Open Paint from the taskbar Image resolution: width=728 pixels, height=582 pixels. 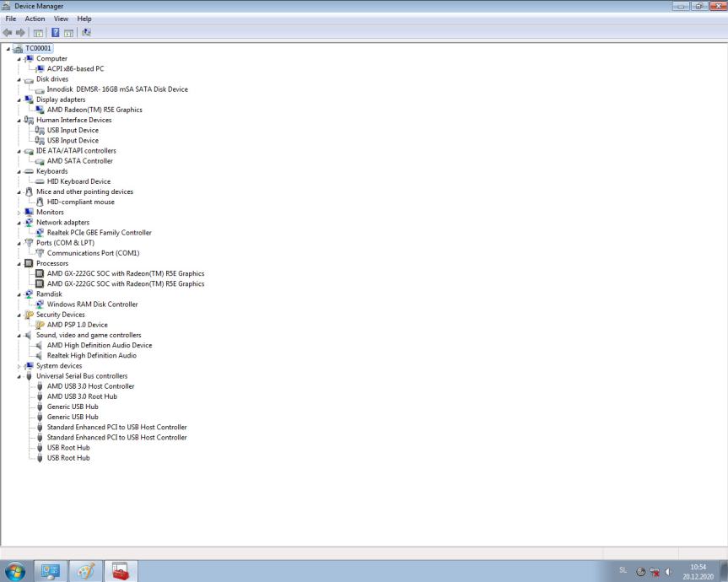pos(84,569)
